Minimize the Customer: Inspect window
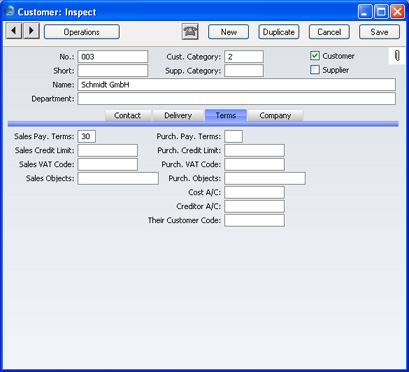 click(365, 12)
